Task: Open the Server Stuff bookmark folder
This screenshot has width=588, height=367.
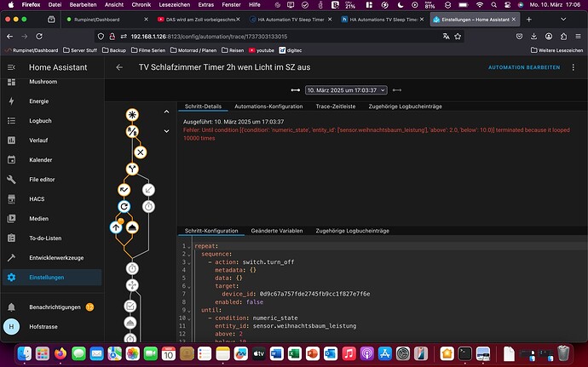Action: [80, 50]
